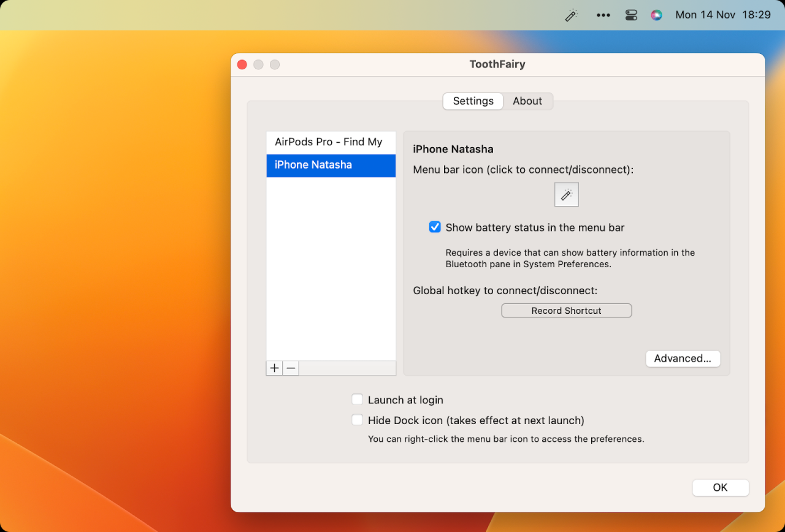Click the magic wand icon in menu bar
Image resolution: width=785 pixels, height=532 pixels.
click(571, 15)
